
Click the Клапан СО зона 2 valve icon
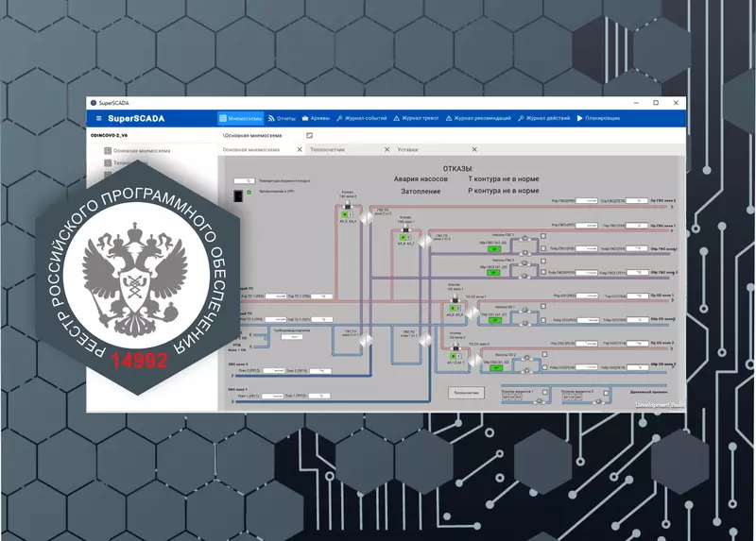tap(455, 347)
